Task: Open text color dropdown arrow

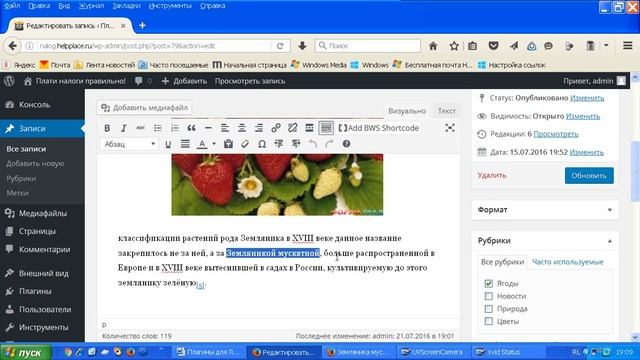Action: coord(214,144)
